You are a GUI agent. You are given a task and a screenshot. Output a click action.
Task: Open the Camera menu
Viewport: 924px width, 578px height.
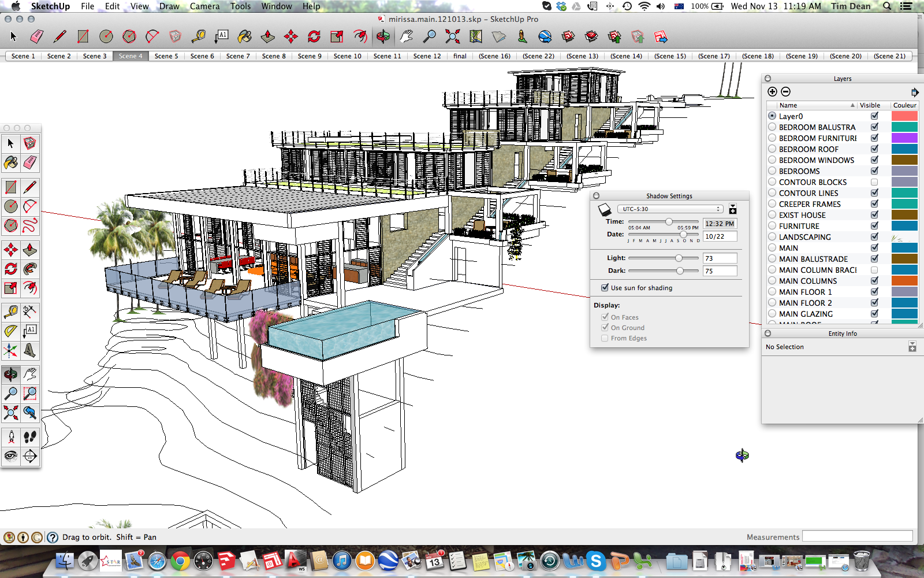pyautogui.click(x=204, y=6)
